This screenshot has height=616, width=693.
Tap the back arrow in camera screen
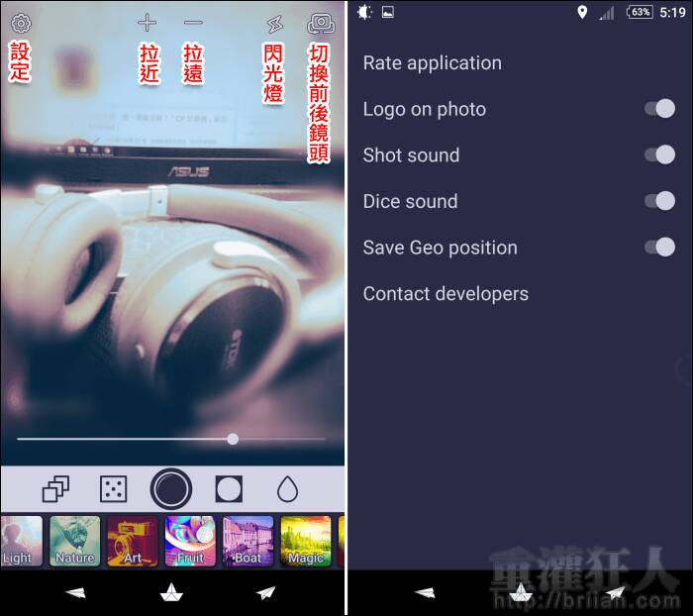pyautogui.click(x=75, y=592)
